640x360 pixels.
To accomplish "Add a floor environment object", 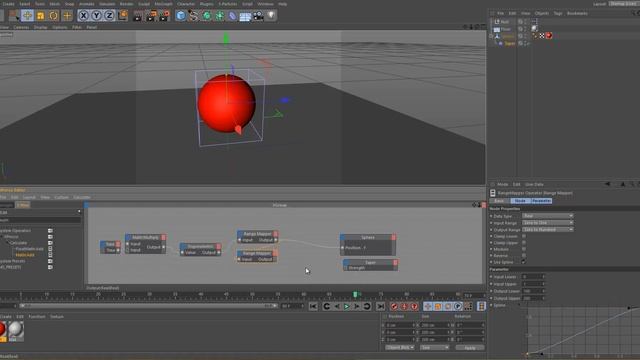I will pos(245,16).
